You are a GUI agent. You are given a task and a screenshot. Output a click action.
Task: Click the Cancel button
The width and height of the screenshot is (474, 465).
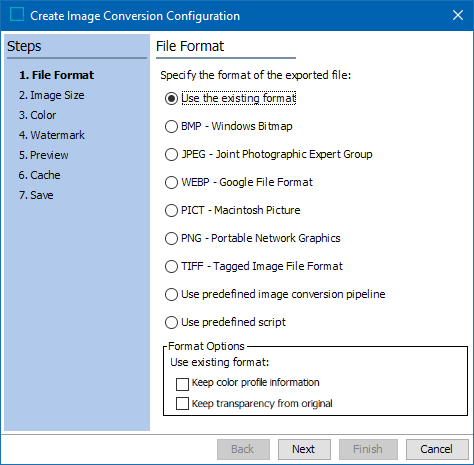(x=437, y=449)
